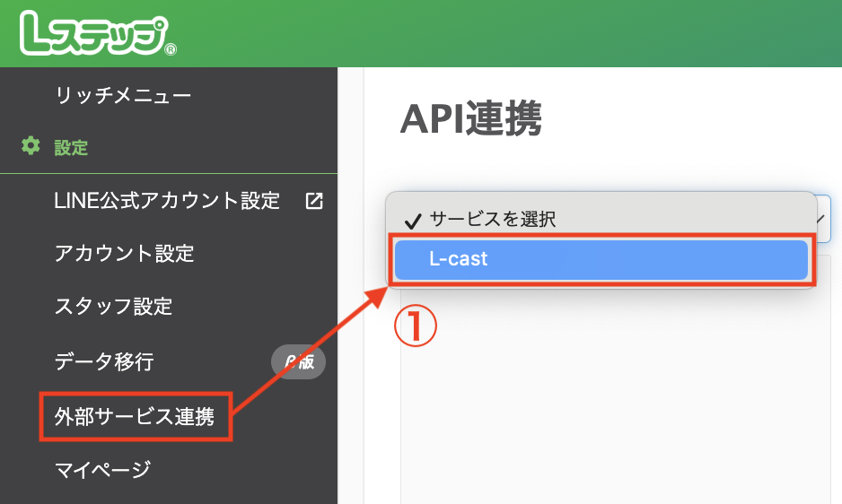Click the external link icon beside LINE公式アカウント設定
Screen dimensions: 842x504
(314, 201)
